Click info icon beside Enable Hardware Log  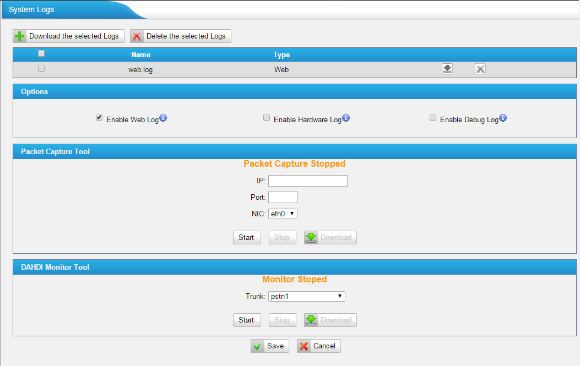346,118
